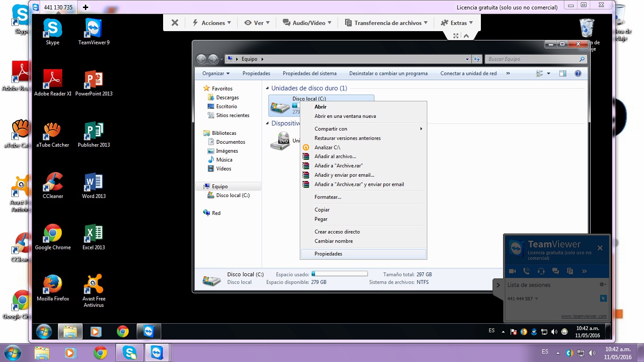The width and height of the screenshot is (644, 362).
Task: Open the view options dropdown arrow
Action: click(x=549, y=74)
